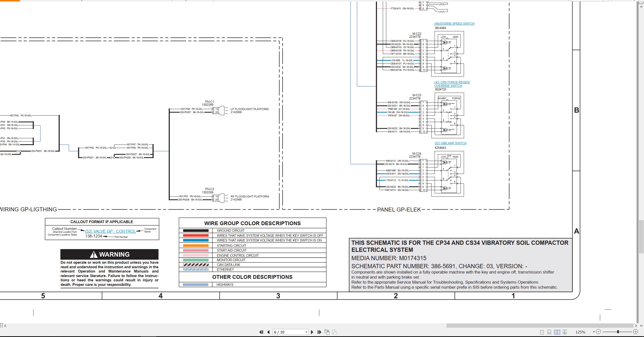The width and height of the screenshot is (644, 337).
Task: Click the (52) VALVE GP - CONTROL callout link
Action: 110,231
